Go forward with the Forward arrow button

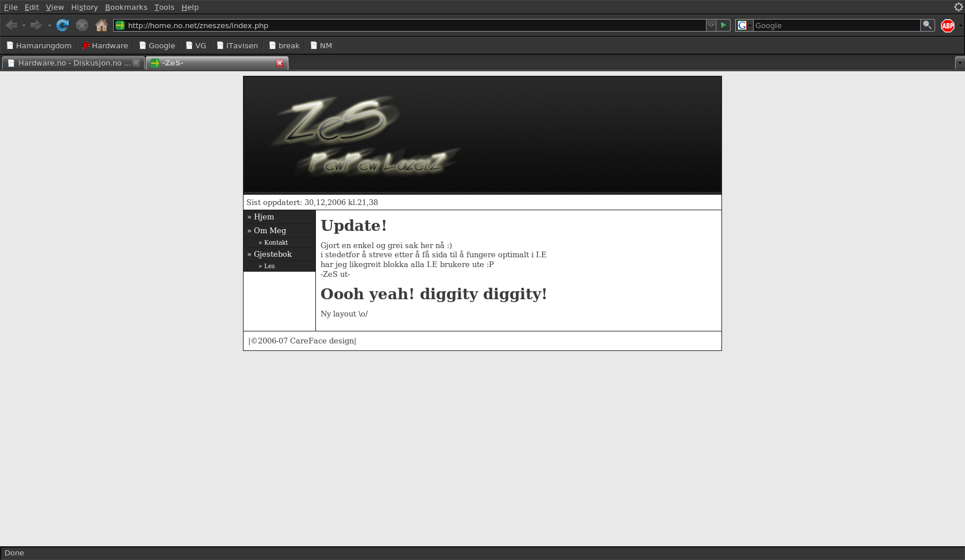point(36,25)
